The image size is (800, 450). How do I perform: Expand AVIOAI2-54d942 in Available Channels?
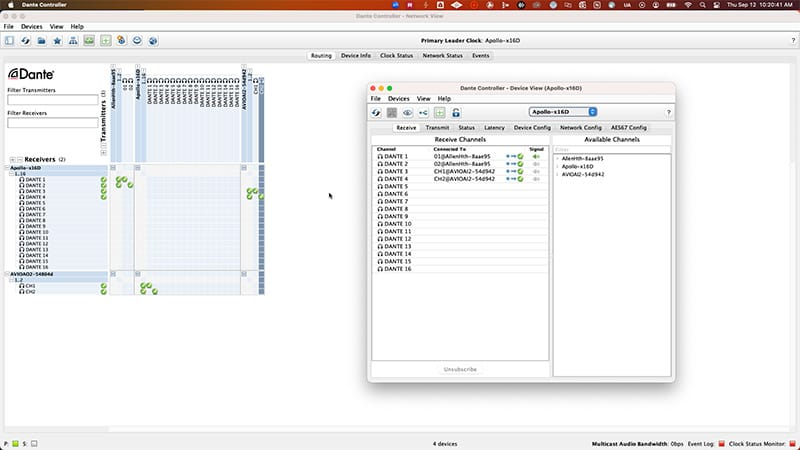[557, 174]
